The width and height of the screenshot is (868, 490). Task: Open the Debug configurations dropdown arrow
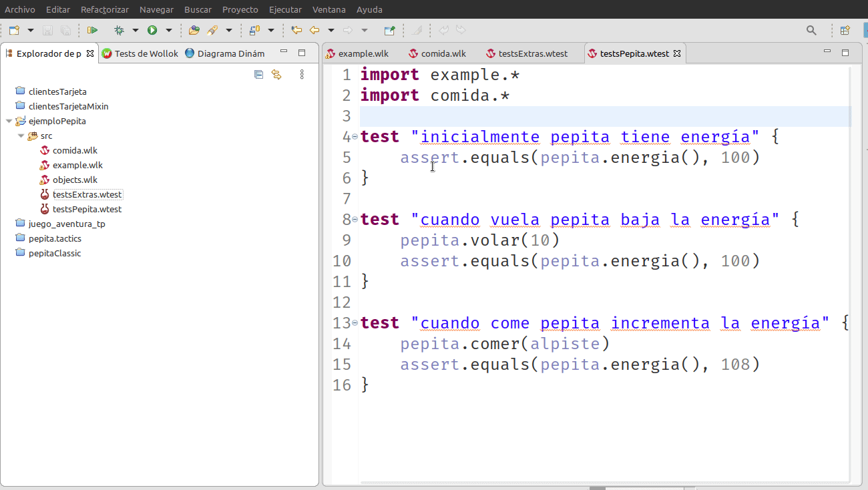point(136,30)
